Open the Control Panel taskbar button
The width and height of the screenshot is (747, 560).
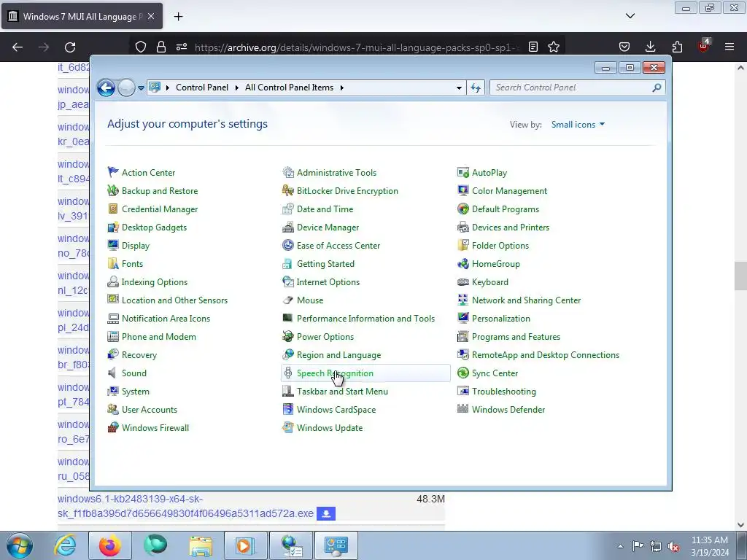click(336, 546)
